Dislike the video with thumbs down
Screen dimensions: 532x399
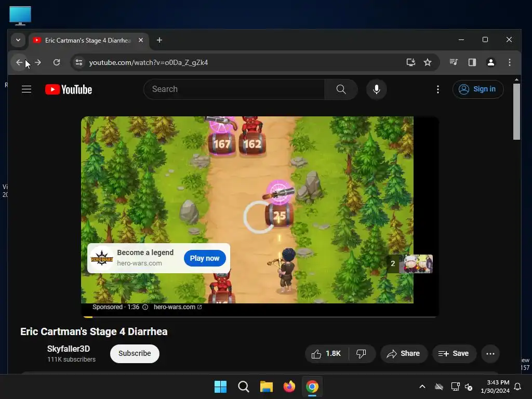[362, 354]
